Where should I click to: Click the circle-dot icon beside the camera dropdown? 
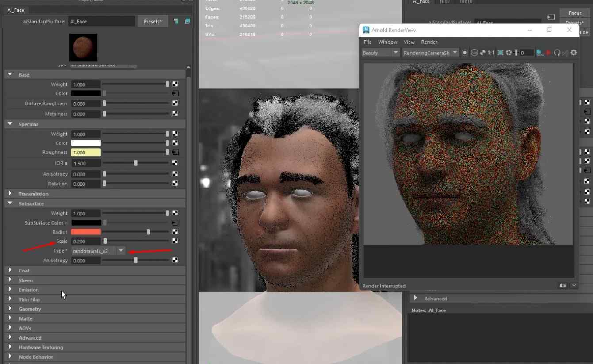(465, 53)
